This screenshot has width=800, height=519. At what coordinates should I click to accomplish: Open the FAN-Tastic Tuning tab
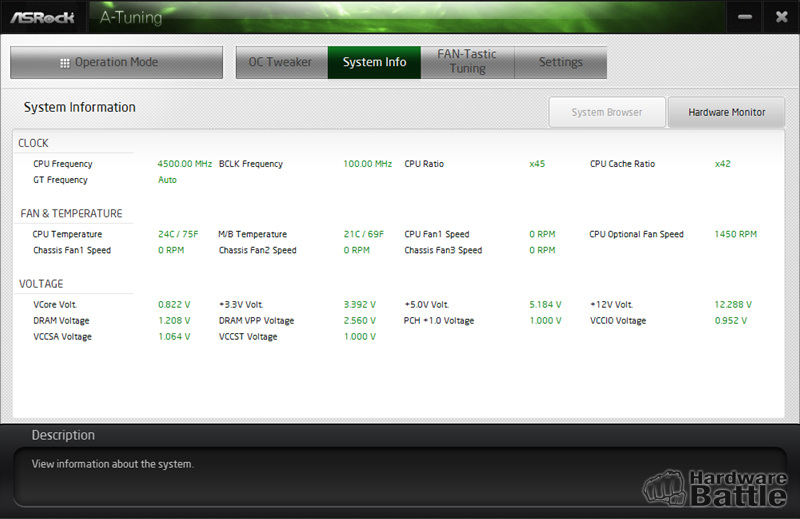[467, 62]
